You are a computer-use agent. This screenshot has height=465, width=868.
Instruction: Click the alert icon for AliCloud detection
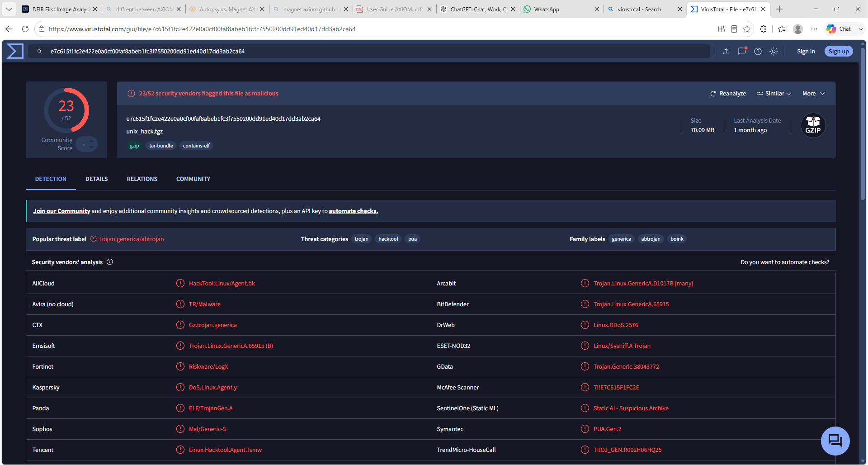point(180,283)
